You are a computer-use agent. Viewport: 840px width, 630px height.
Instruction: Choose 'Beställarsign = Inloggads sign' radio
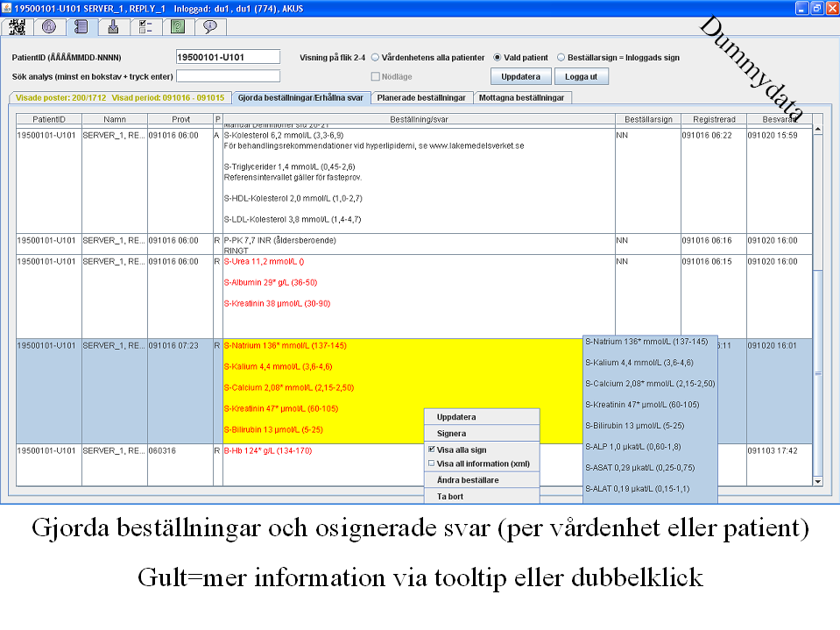click(x=561, y=57)
